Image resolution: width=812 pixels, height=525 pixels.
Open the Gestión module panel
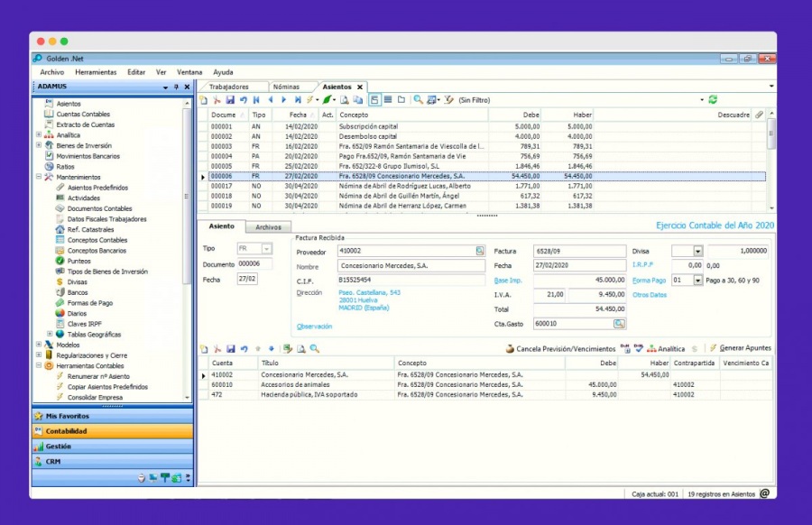point(113,447)
